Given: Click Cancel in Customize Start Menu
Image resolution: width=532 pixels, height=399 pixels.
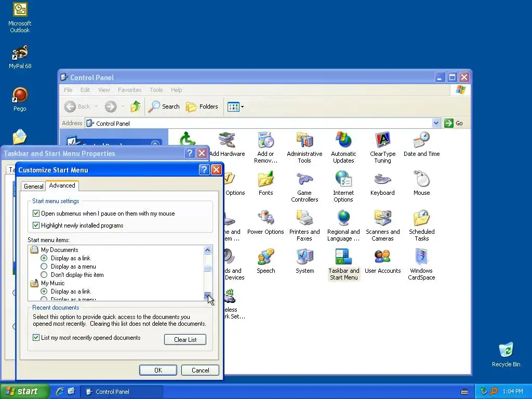Looking at the screenshot, I should point(200,370).
